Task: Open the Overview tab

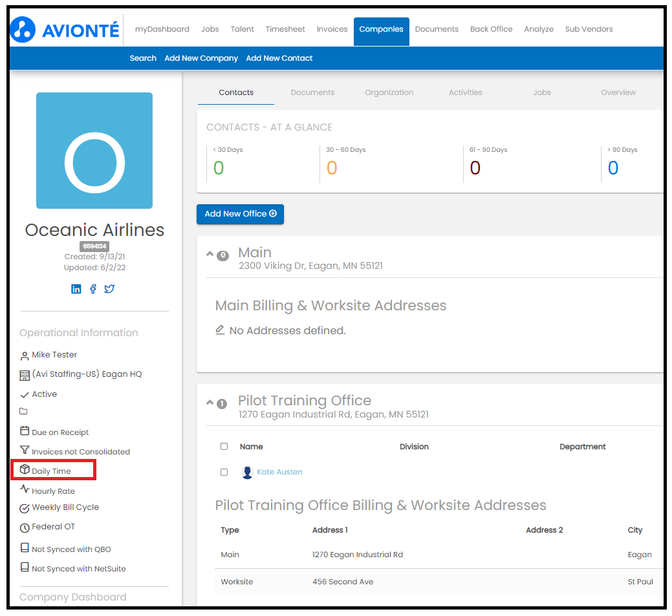Action: [618, 92]
